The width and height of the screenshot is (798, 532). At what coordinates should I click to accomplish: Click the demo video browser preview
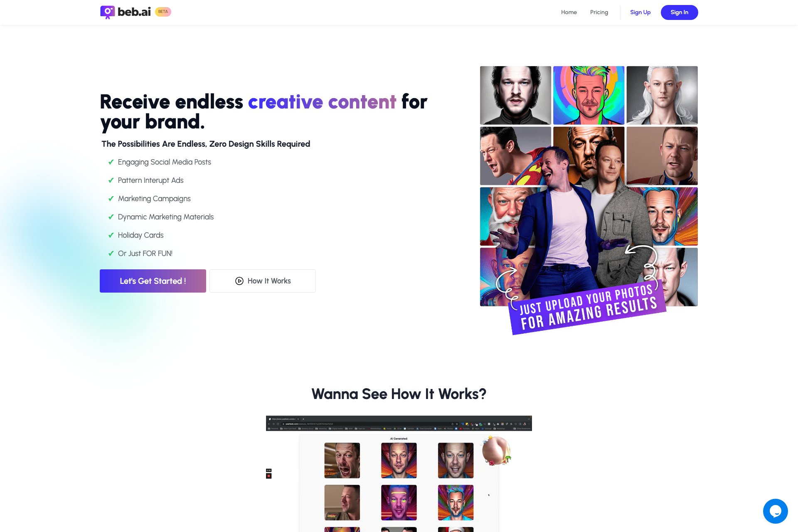click(399, 474)
